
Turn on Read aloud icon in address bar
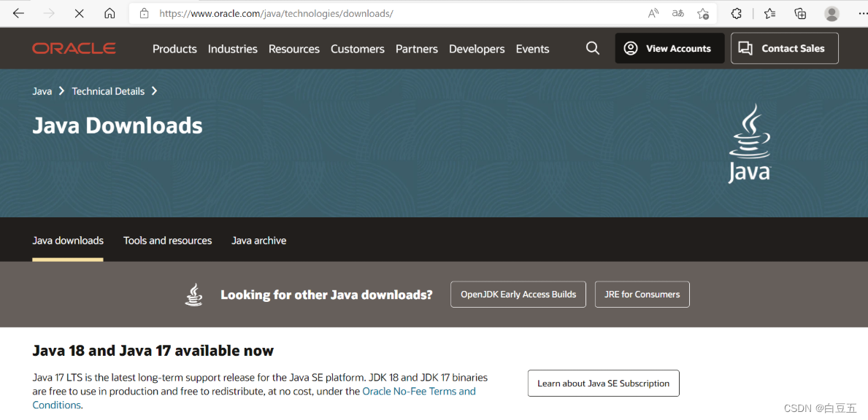point(653,13)
